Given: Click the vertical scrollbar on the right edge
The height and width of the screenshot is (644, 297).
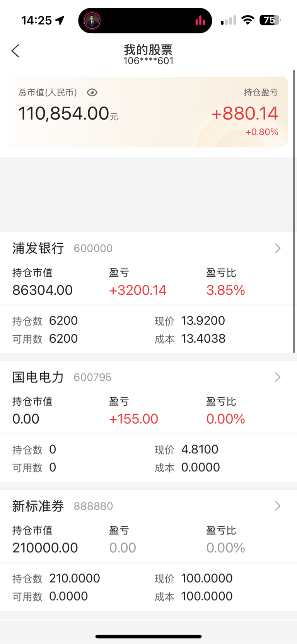Looking at the screenshot, I should (294, 211).
